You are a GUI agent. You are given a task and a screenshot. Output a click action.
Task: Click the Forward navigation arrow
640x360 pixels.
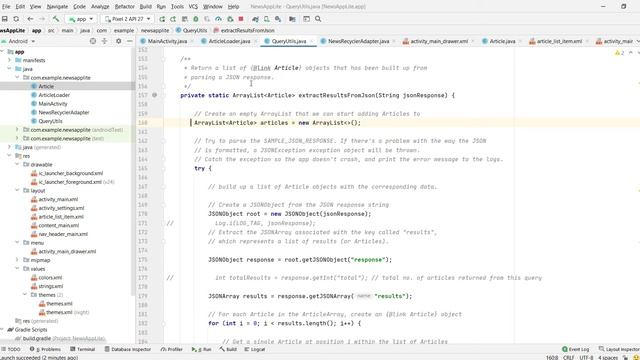[x=42, y=19]
